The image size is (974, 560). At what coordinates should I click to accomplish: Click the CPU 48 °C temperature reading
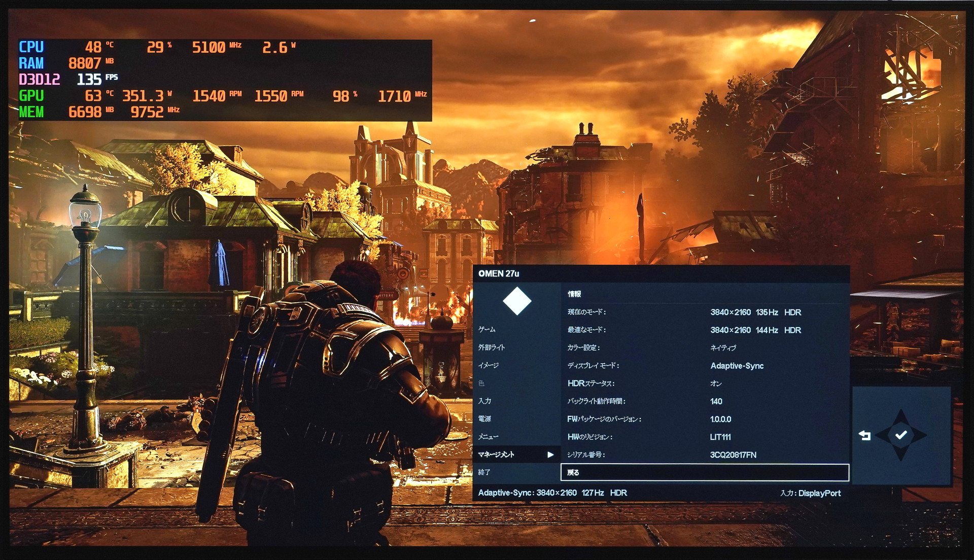[99, 47]
